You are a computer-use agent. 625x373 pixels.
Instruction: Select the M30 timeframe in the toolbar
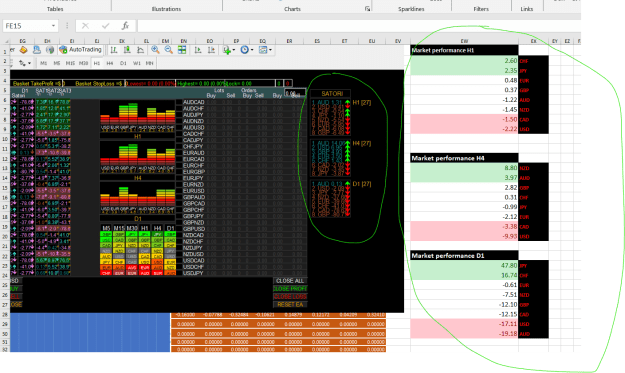click(x=83, y=63)
